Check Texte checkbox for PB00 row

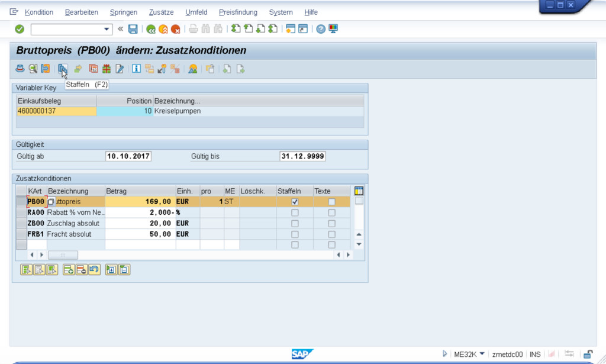coord(331,202)
